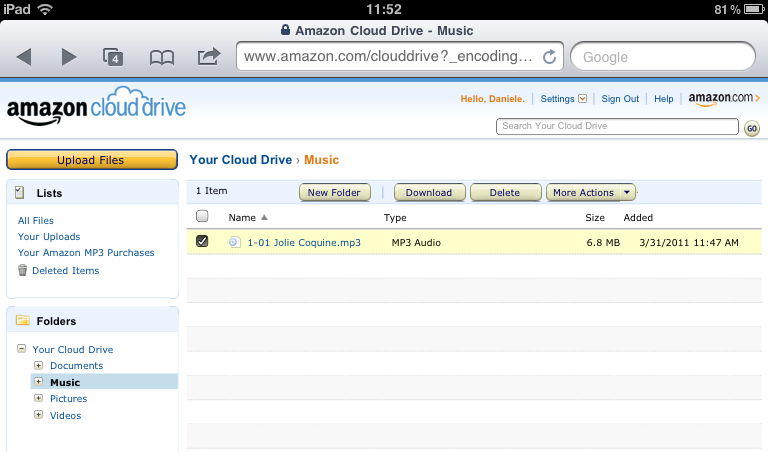Image resolution: width=768 pixels, height=452 pixels.
Task: Click the search GO button
Action: click(752, 128)
